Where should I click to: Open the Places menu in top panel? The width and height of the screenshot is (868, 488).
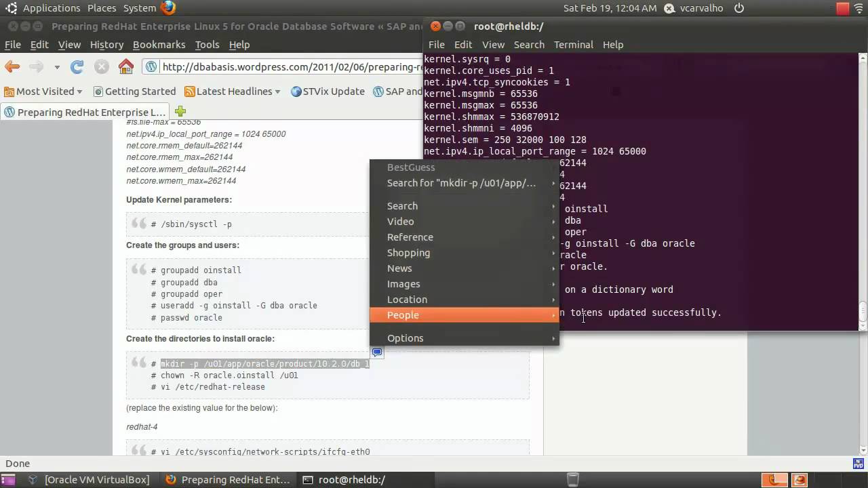pos(102,8)
